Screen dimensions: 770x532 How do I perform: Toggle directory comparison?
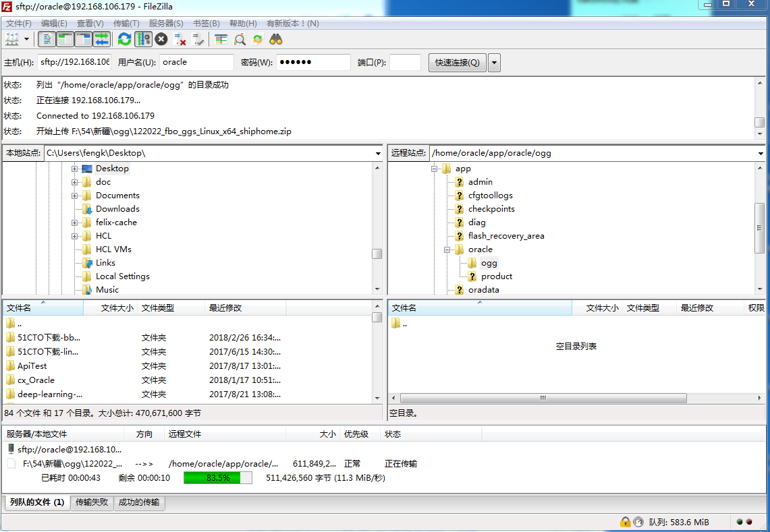240,39
